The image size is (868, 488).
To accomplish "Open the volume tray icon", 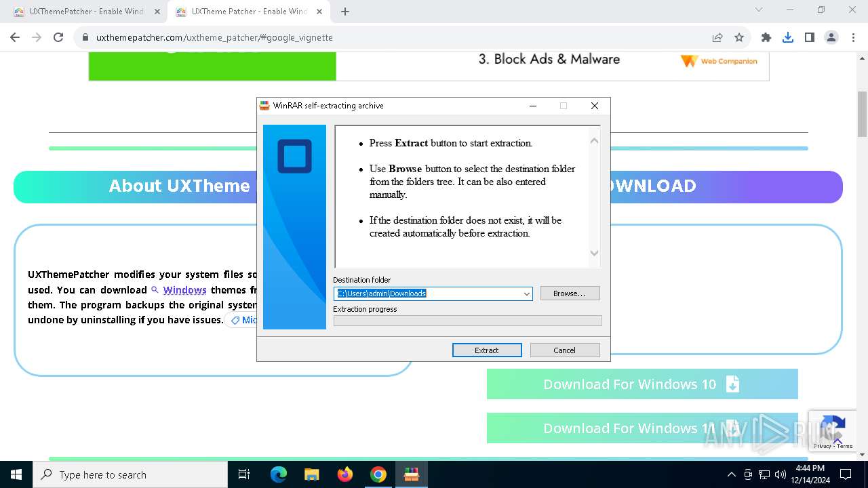I will pyautogui.click(x=781, y=474).
